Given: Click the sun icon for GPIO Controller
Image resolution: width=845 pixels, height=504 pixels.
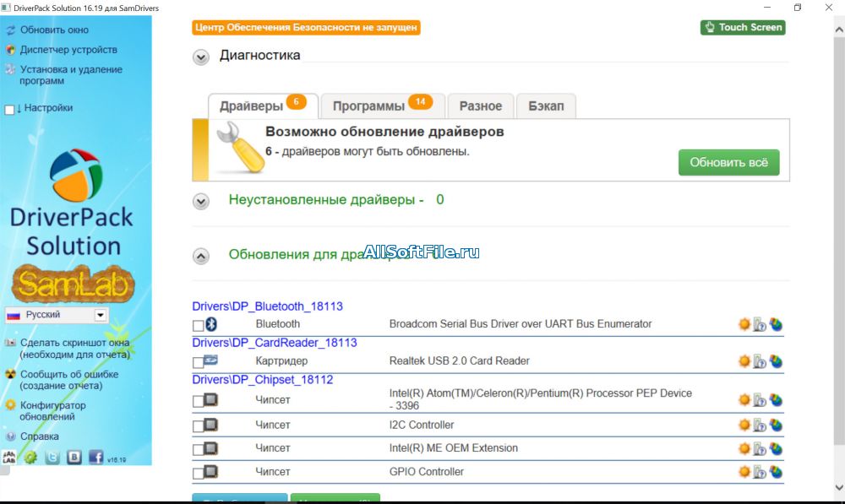Looking at the screenshot, I should 744,472.
